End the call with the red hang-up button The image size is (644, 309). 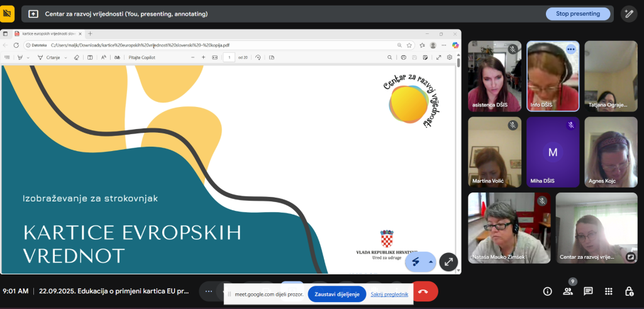(423, 292)
